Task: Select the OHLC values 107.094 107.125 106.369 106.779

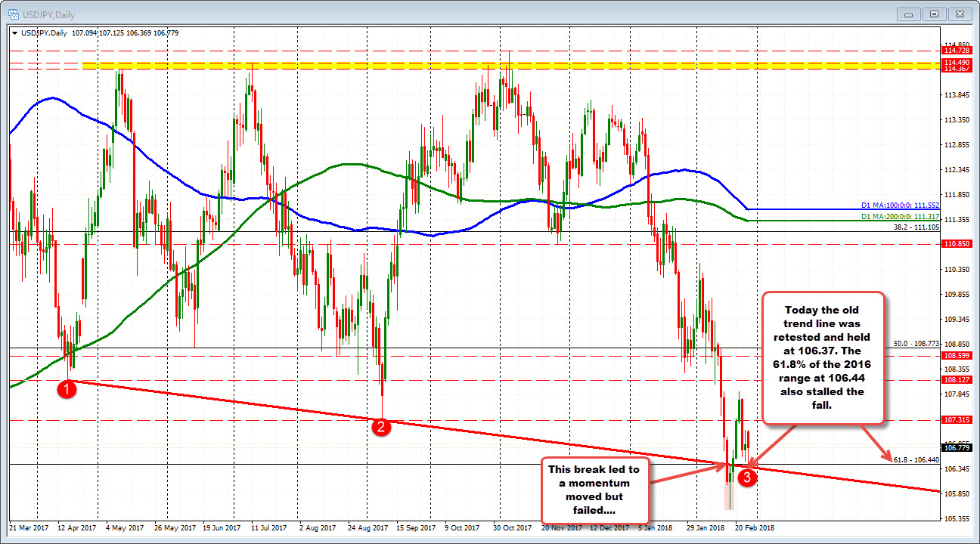Action: pos(126,33)
